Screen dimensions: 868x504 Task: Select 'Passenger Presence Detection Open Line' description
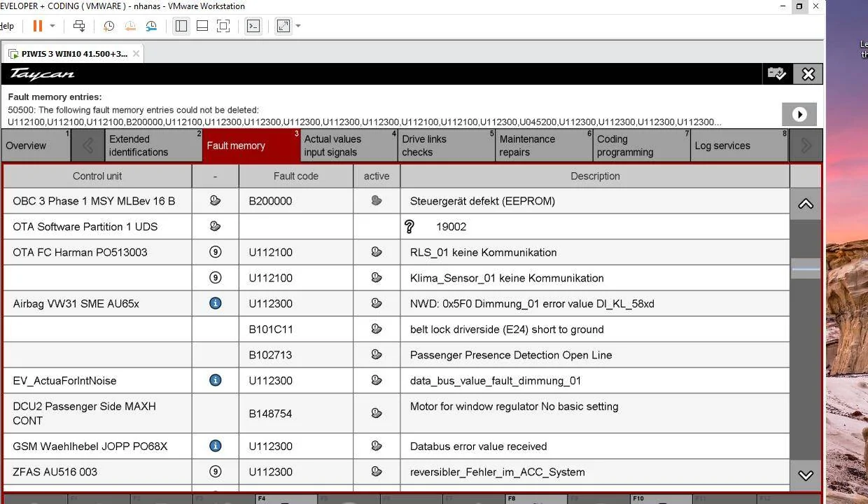pyautogui.click(x=511, y=355)
